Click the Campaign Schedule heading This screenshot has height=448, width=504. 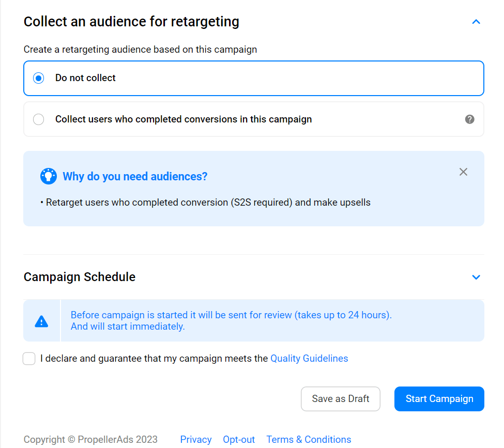tap(80, 277)
